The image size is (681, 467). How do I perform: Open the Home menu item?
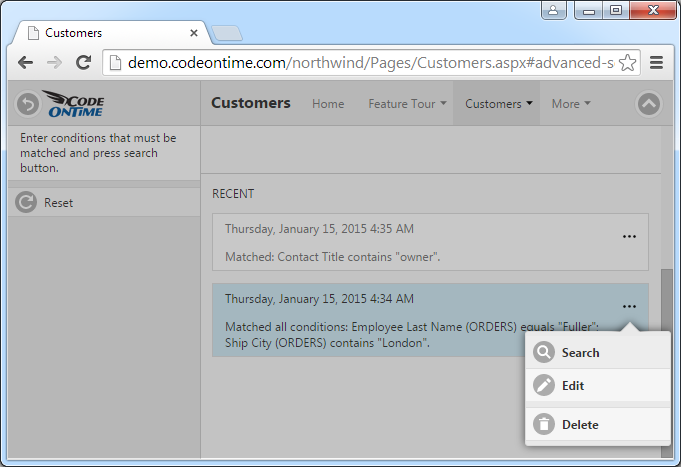tap(328, 104)
